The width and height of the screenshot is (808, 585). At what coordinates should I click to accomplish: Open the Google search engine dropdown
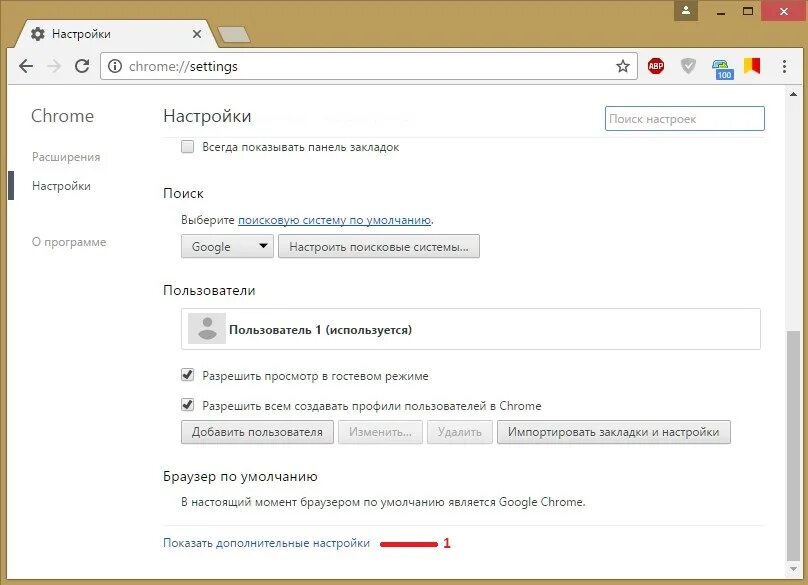pos(226,245)
